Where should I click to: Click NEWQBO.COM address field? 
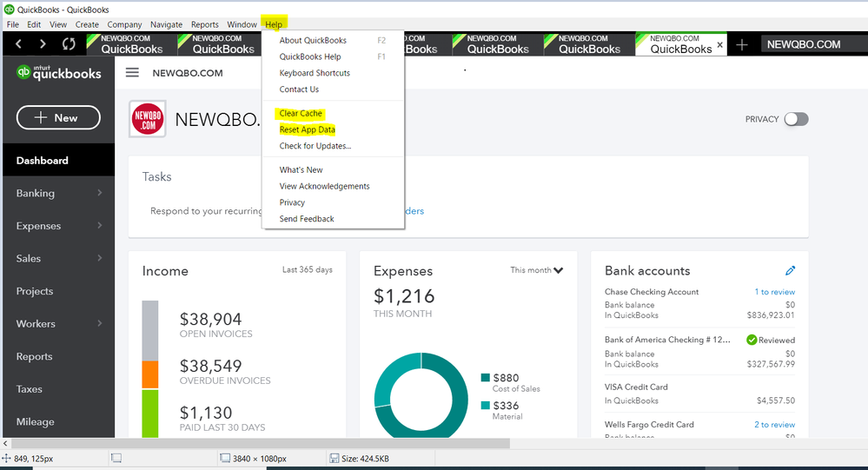[814, 44]
